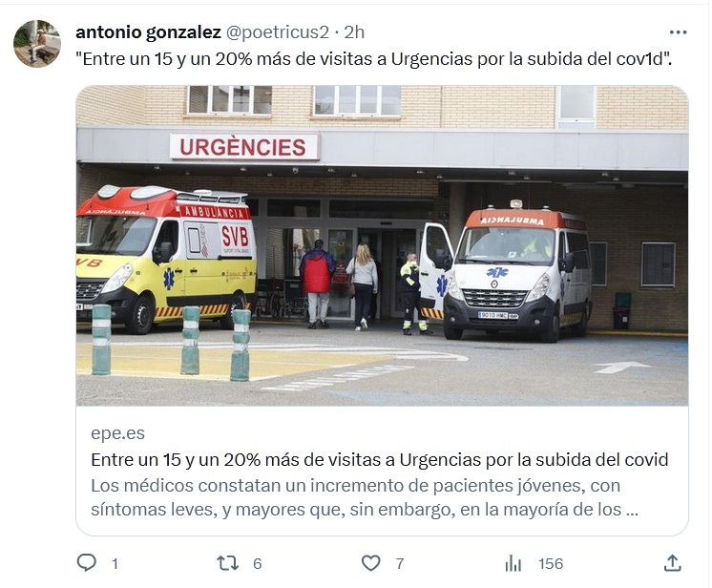The image size is (712, 588).
Task: Open antonio gonzalez profile avatar
Action: coord(37,44)
